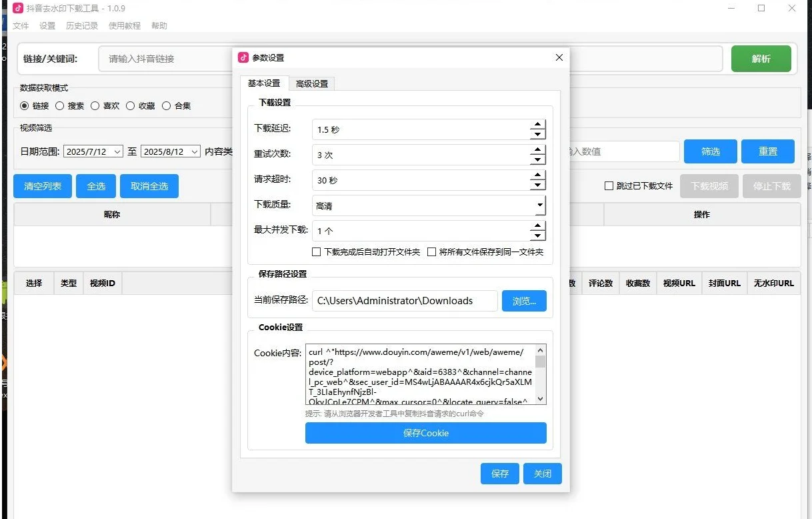The height and width of the screenshot is (519, 812).
Task: Click the 全选 button
Action: click(x=96, y=186)
